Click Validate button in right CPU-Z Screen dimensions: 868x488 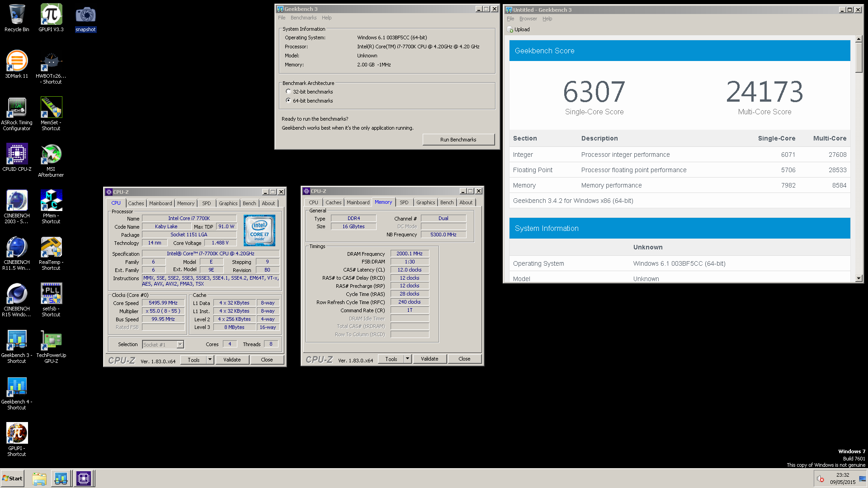click(429, 359)
